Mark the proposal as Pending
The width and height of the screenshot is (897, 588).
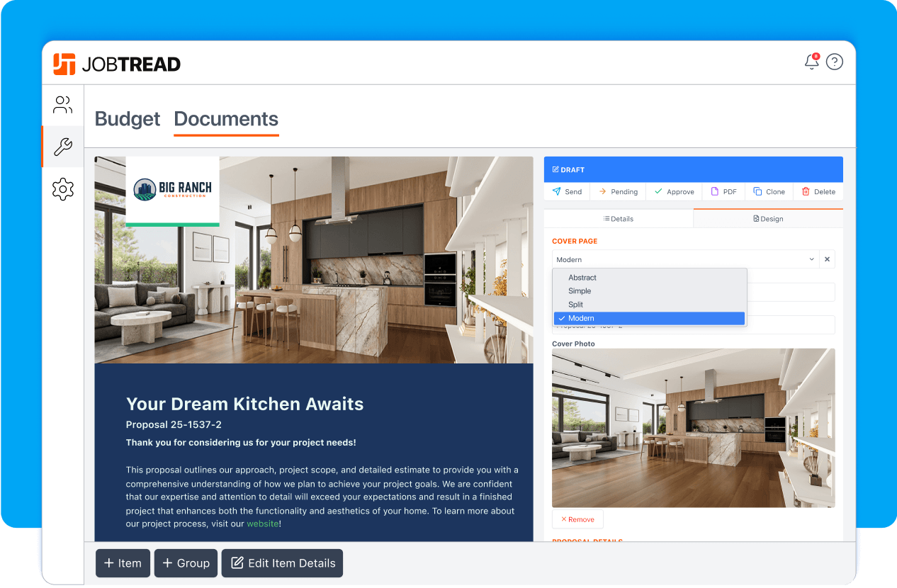pos(618,191)
